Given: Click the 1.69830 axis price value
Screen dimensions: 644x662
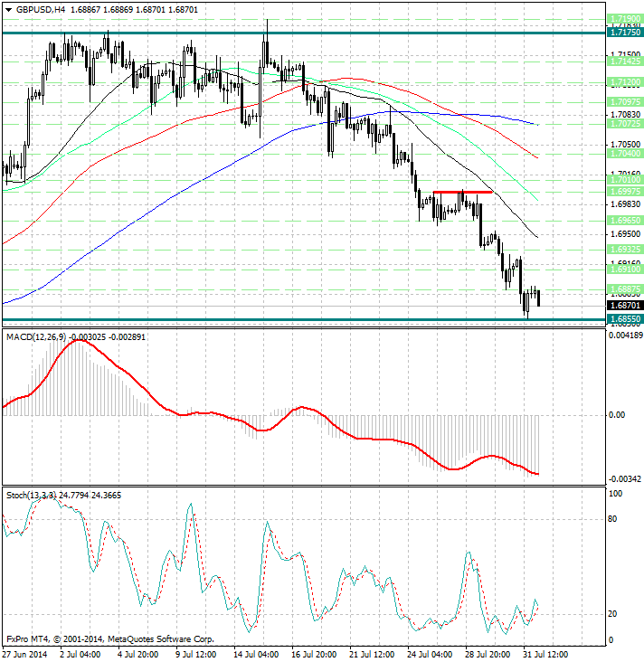Looking at the screenshot, I should click(625, 203).
